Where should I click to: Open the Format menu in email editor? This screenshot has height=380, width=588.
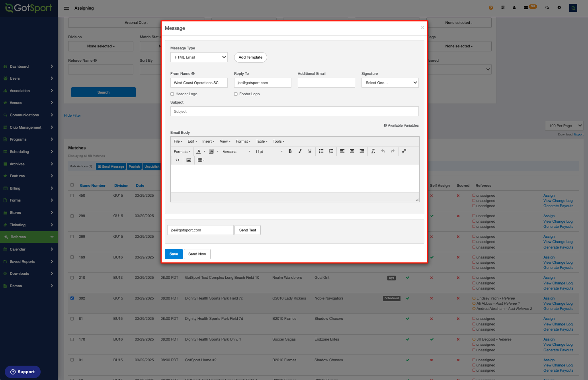243,141
